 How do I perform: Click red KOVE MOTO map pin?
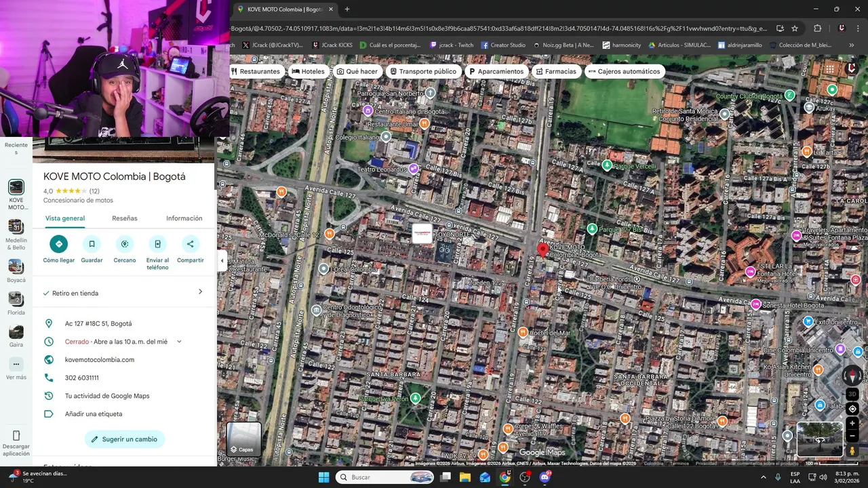[542, 250]
